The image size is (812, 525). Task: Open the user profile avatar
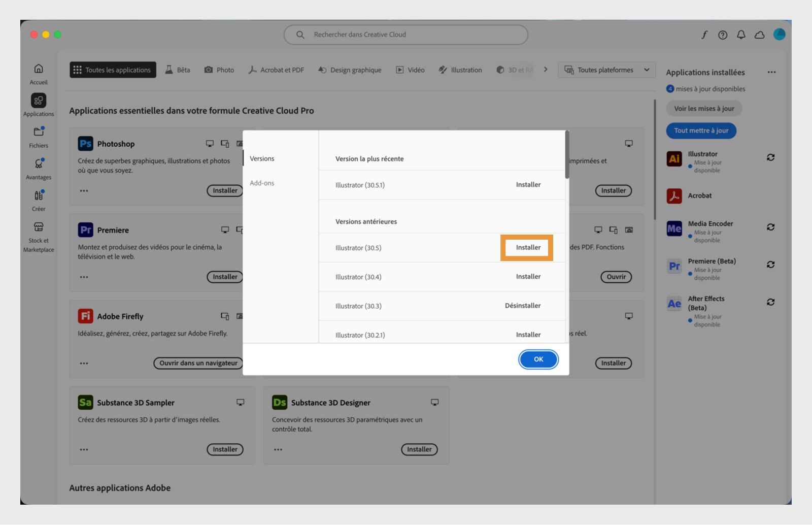(x=780, y=34)
